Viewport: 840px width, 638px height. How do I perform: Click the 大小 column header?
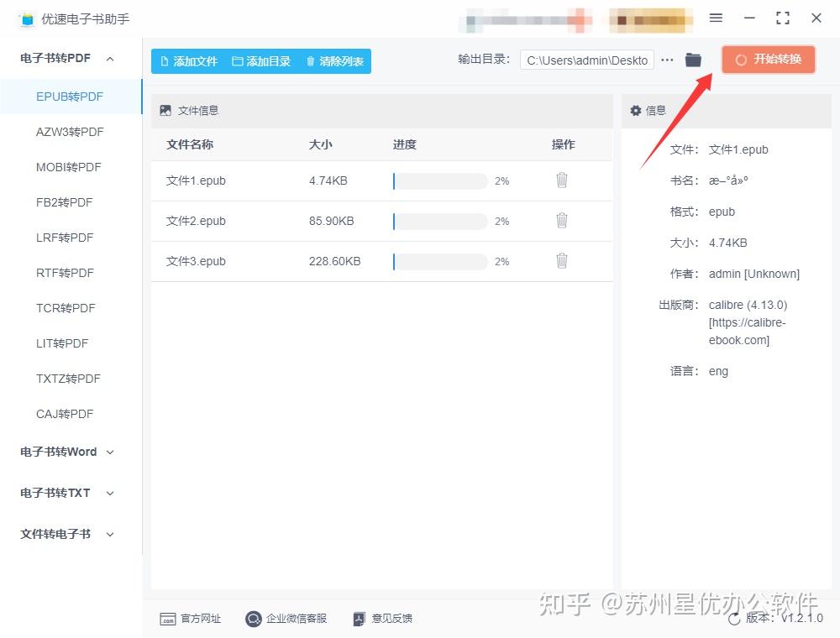pos(320,144)
